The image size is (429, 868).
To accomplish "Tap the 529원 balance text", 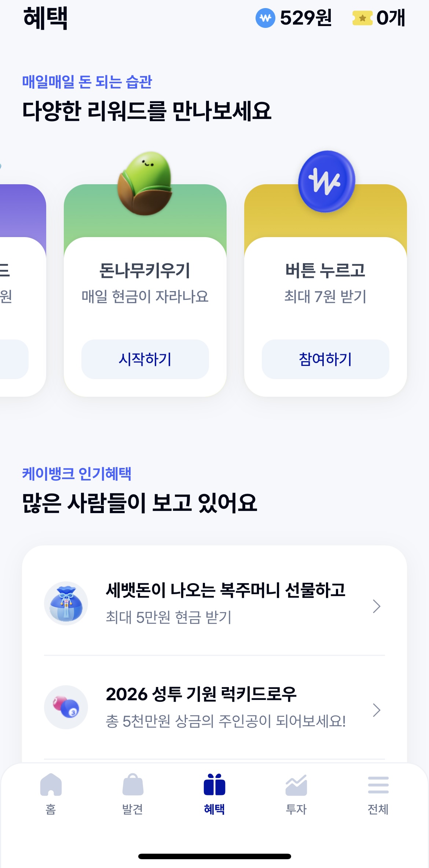I will (x=306, y=18).
